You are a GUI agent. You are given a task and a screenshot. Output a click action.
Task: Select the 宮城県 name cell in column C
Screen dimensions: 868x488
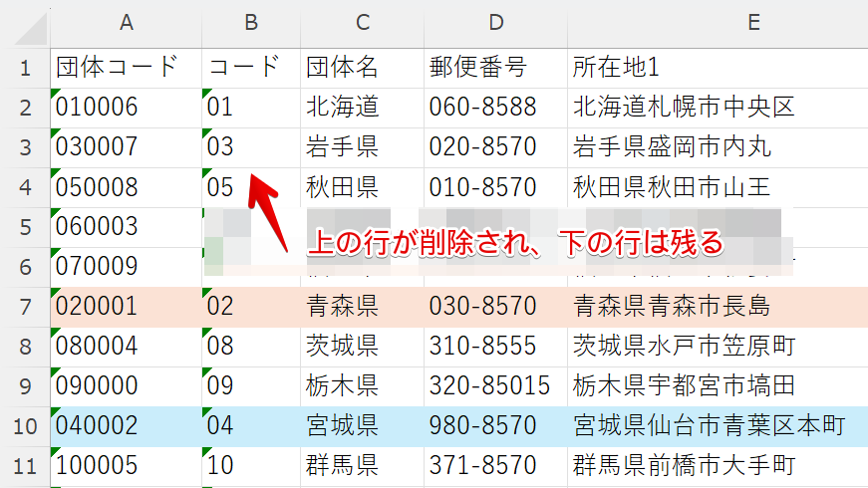coord(362,427)
